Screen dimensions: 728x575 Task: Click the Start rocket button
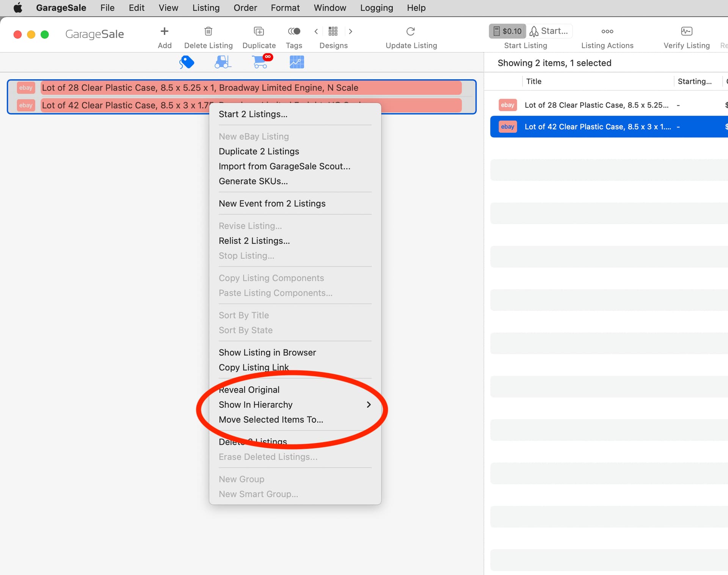(x=549, y=31)
